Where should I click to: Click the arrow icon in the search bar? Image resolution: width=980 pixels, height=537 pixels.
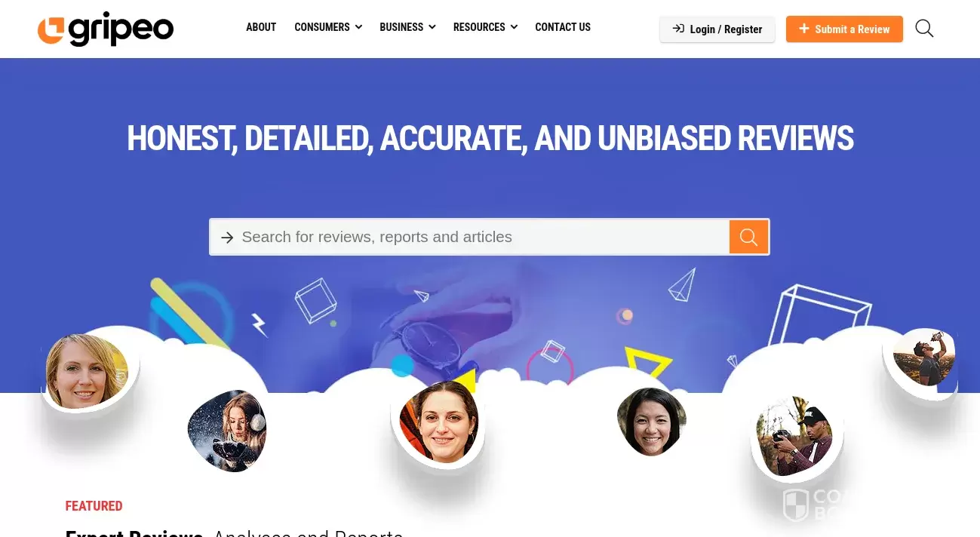coord(227,238)
